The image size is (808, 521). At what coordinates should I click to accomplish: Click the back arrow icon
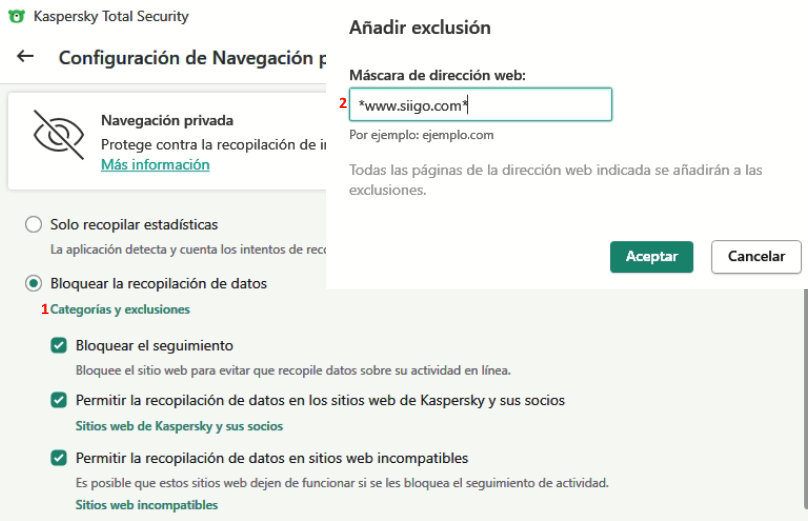click(x=26, y=57)
